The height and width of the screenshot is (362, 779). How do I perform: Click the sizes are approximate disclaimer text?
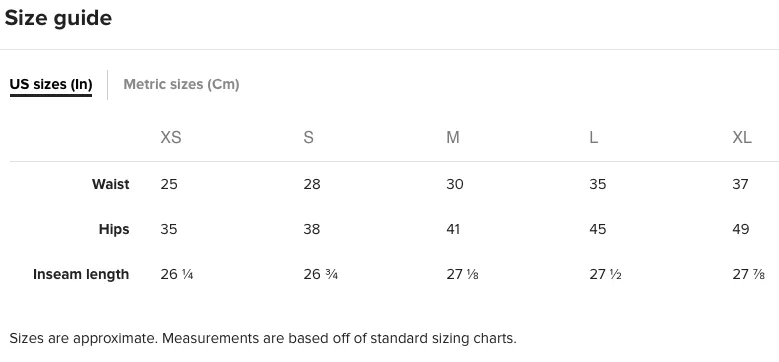pos(263,339)
